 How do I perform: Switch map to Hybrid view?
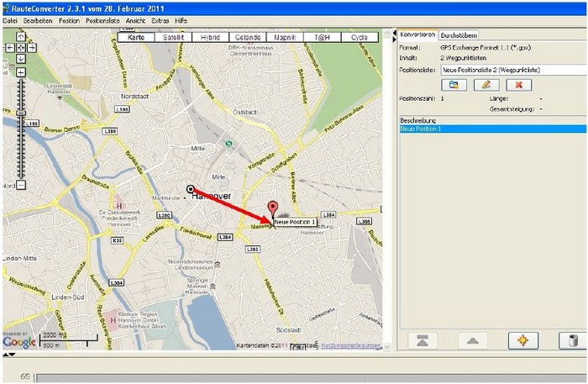[210, 37]
